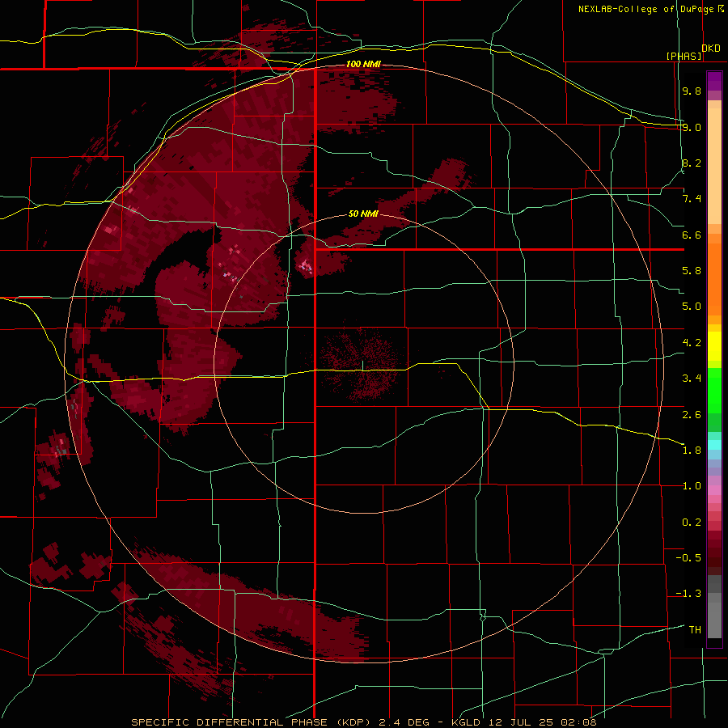Click the 100 NMI range ring label

[x=363, y=64]
